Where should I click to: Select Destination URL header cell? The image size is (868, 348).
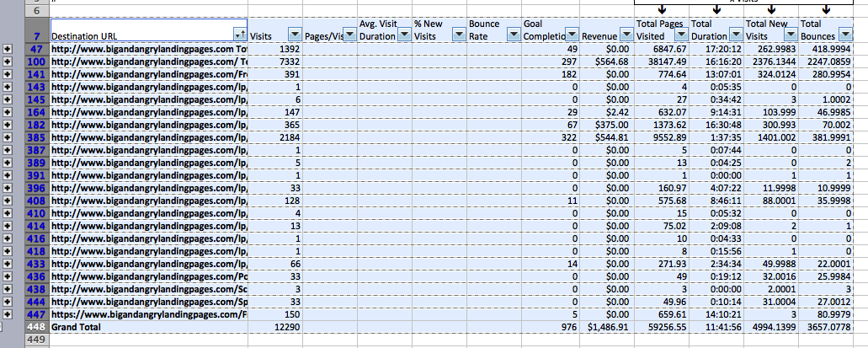[148, 30]
